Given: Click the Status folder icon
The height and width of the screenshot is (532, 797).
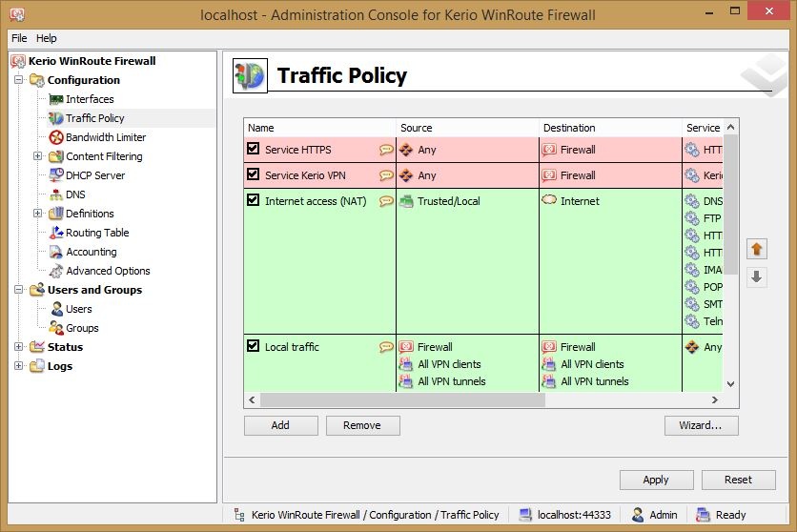Looking at the screenshot, I should tap(37, 347).
